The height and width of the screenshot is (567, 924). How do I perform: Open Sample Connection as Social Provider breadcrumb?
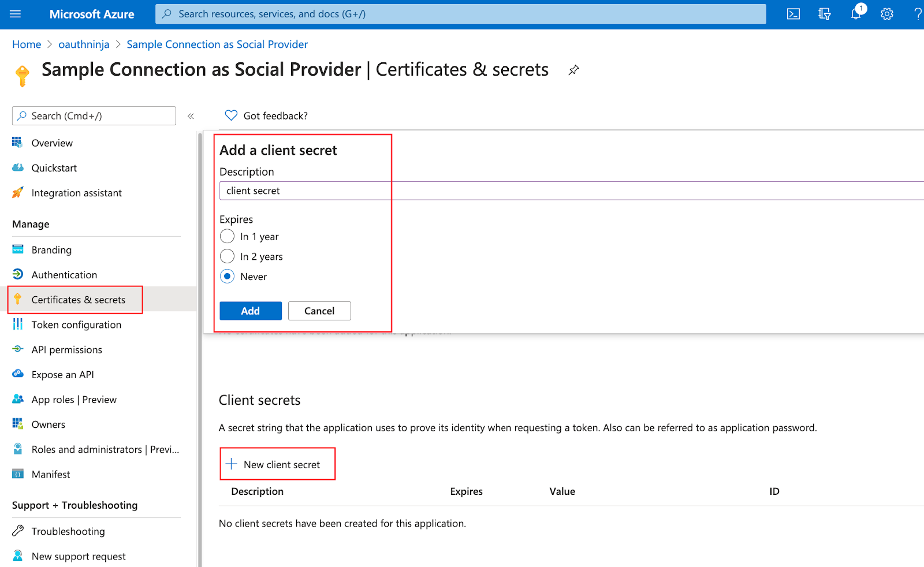click(x=217, y=44)
